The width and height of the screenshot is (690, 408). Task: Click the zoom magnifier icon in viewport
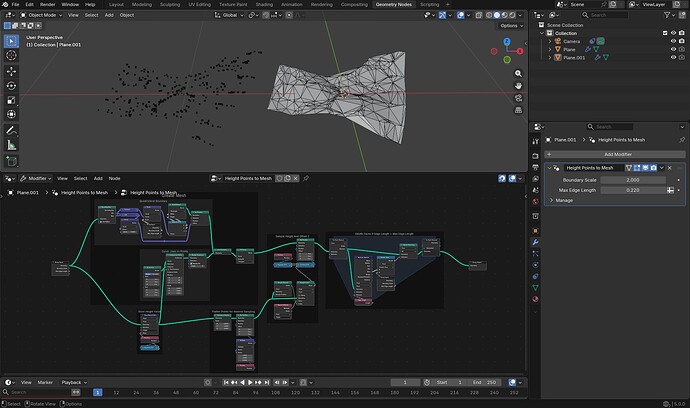coord(518,74)
